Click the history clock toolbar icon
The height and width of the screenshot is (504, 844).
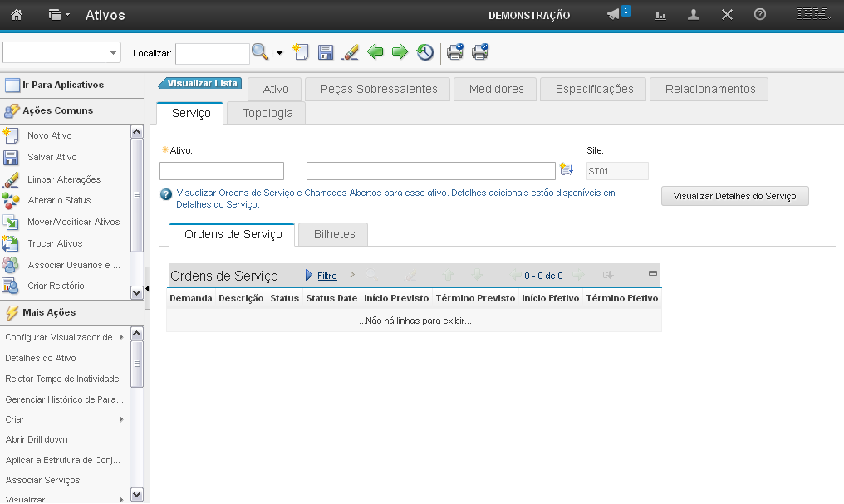tap(425, 52)
